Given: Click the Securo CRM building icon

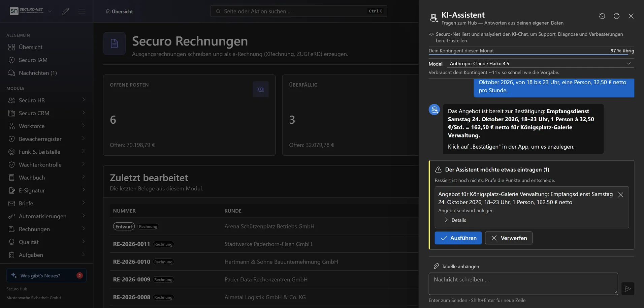Looking at the screenshot, I should (x=12, y=113).
